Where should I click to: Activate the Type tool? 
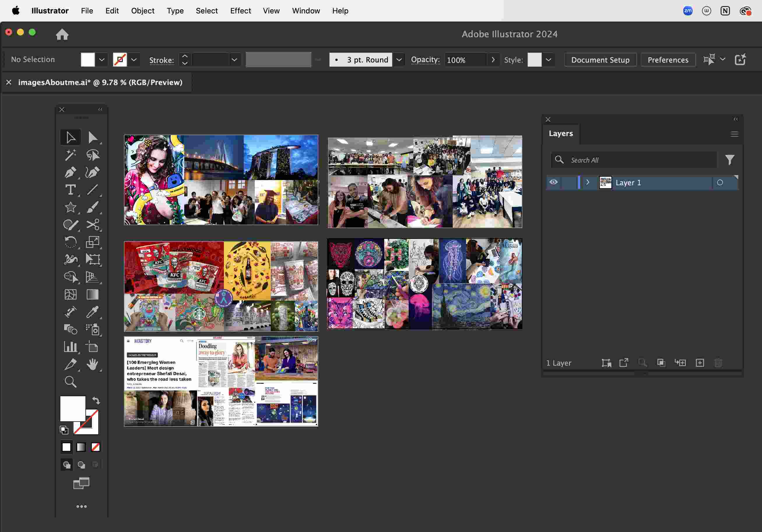click(x=70, y=190)
